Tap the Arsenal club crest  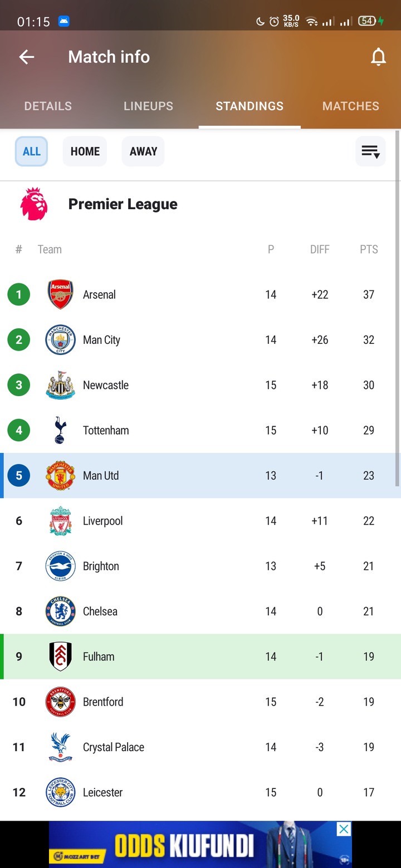61,294
